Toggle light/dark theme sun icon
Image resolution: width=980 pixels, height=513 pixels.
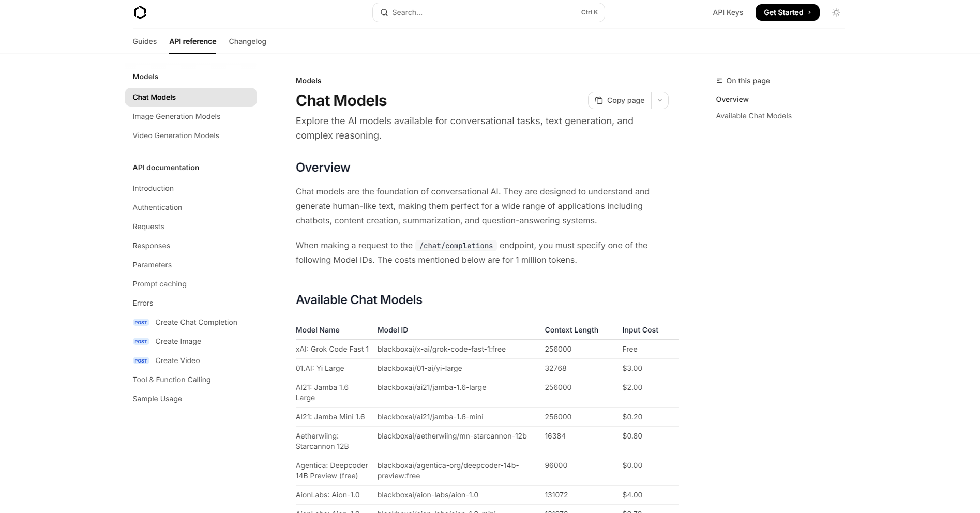tap(836, 12)
